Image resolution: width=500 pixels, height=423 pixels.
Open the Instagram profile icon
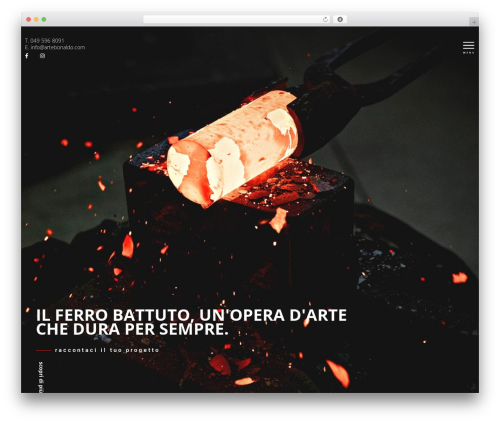pyautogui.click(x=42, y=56)
